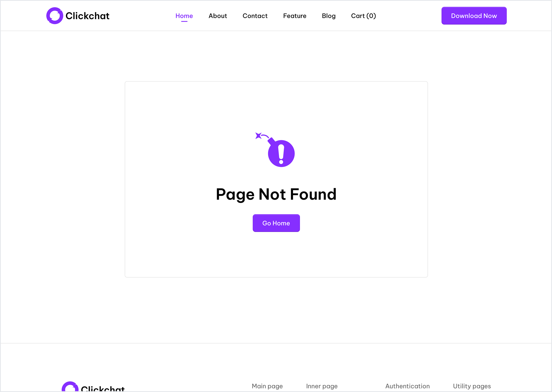Click the bomb exclamation error icon
552x392 pixels.
click(x=281, y=153)
